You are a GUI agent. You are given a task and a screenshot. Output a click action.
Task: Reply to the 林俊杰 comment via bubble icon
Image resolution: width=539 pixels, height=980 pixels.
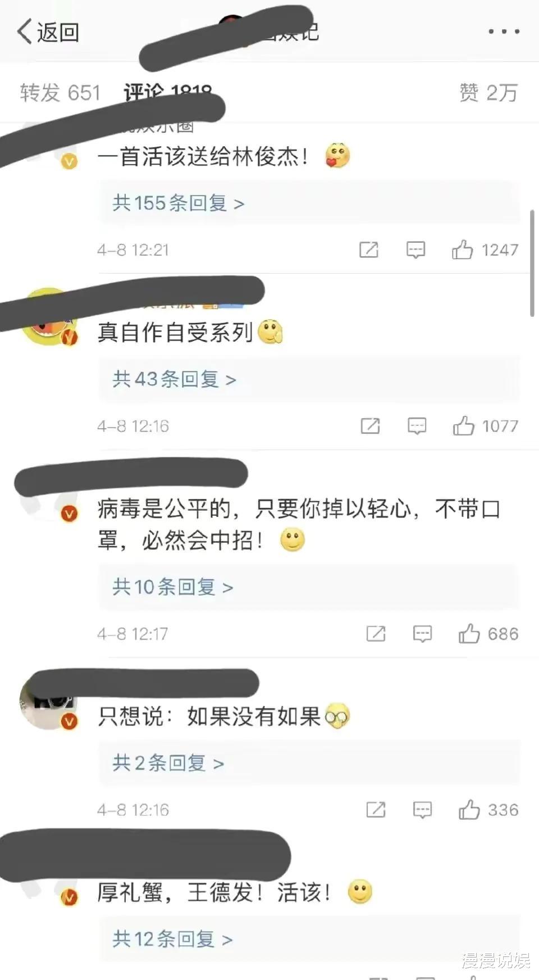pyautogui.click(x=415, y=249)
